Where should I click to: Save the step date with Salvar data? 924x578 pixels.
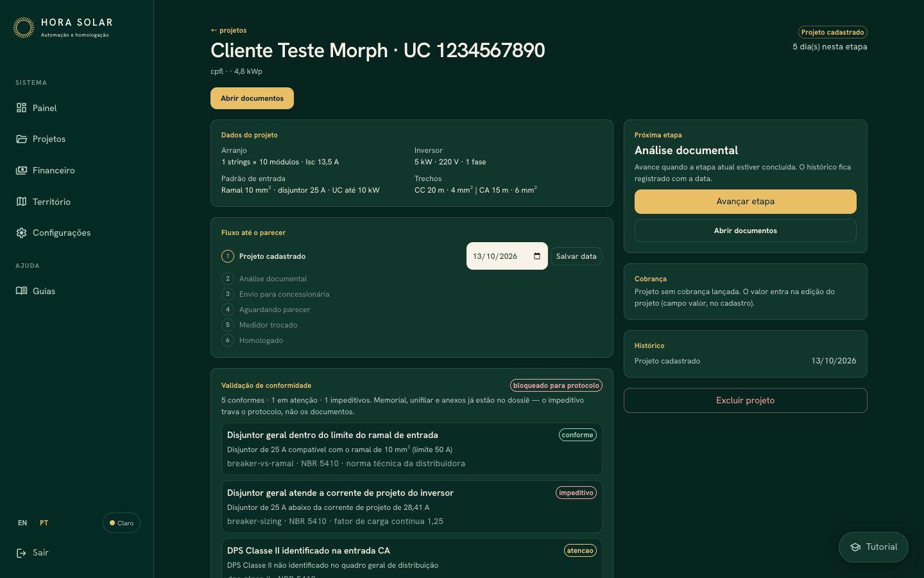pyautogui.click(x=576, y=256)
